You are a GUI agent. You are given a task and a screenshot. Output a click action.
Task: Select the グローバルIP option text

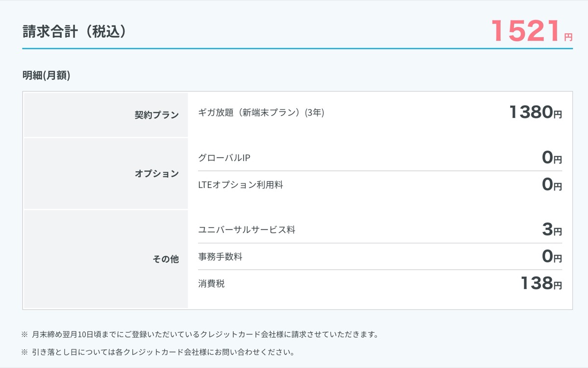point(224,158)
